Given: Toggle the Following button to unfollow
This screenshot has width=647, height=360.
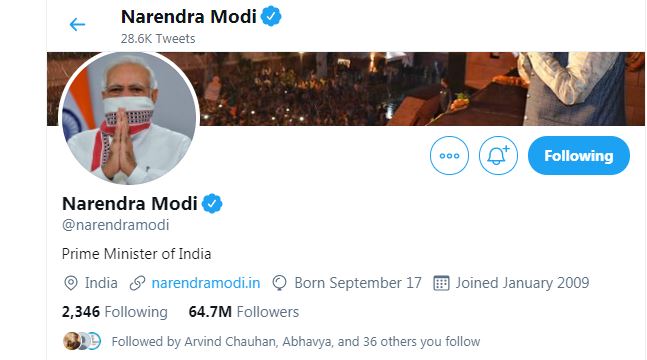Looking at the screenshot, I should [579, 156].
